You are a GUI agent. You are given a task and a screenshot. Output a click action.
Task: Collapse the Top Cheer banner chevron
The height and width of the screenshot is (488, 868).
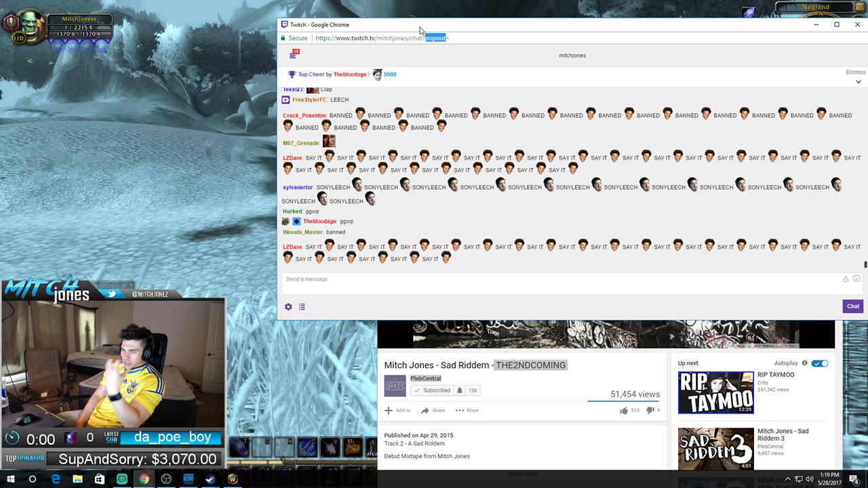(x=859, y=82)
